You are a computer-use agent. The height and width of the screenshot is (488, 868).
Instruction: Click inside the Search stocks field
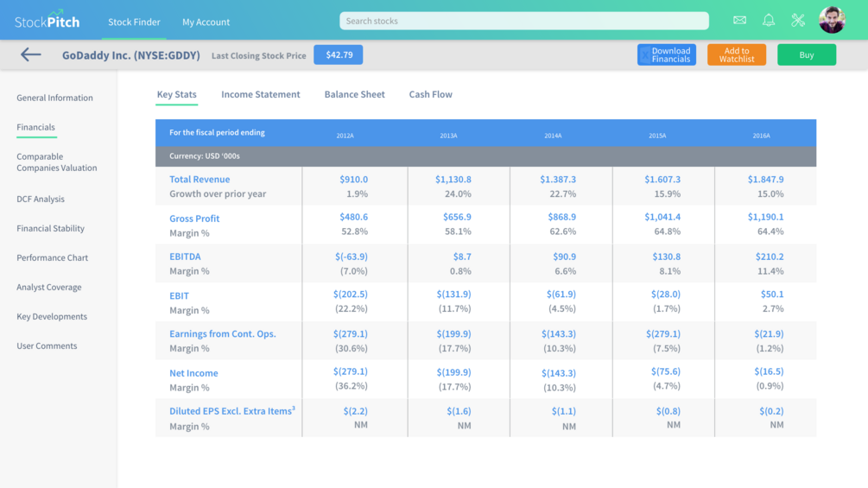[523, 21]
